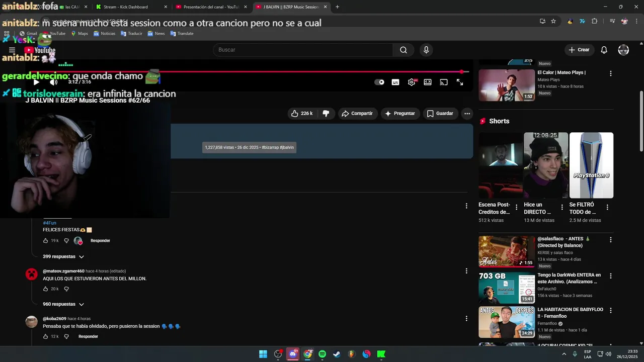Mute the video with speaker icon

click(x=53, y=82)
